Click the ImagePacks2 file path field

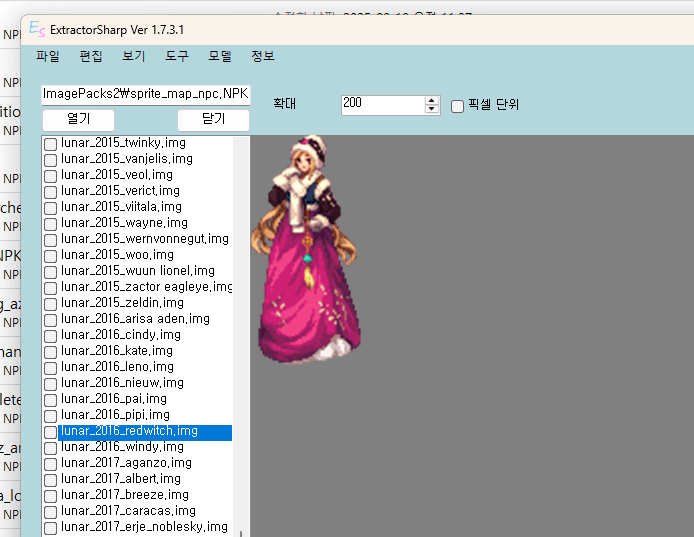(145, 94)
